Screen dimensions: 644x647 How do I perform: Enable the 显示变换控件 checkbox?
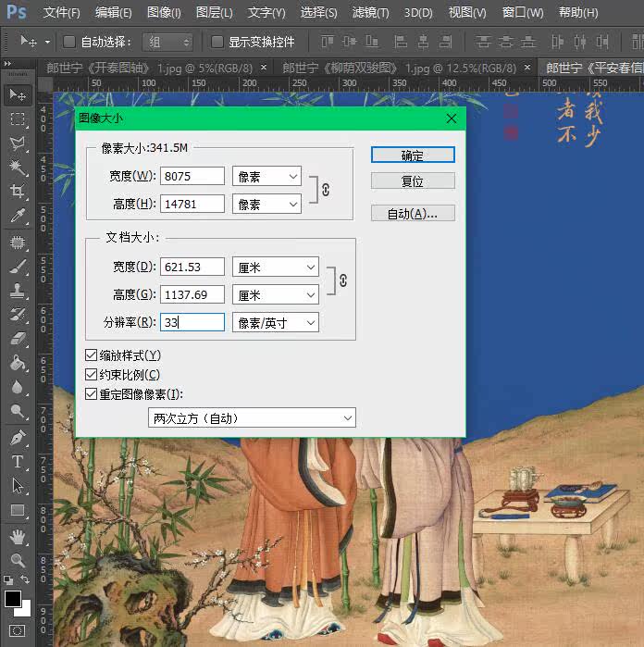point(217,42)
